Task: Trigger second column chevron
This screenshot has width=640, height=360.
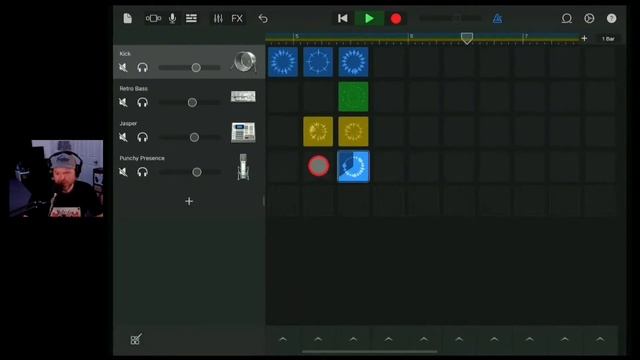Action: click(x=318, y=339)
